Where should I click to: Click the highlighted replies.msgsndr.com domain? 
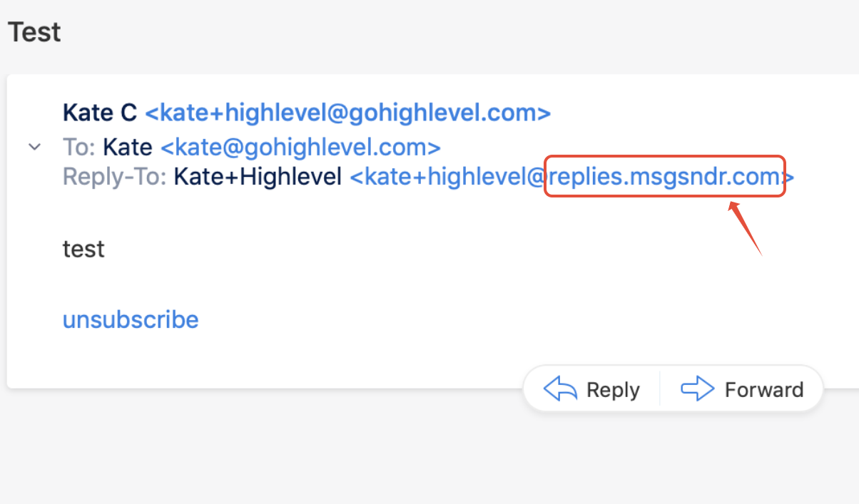click(664, 177)
